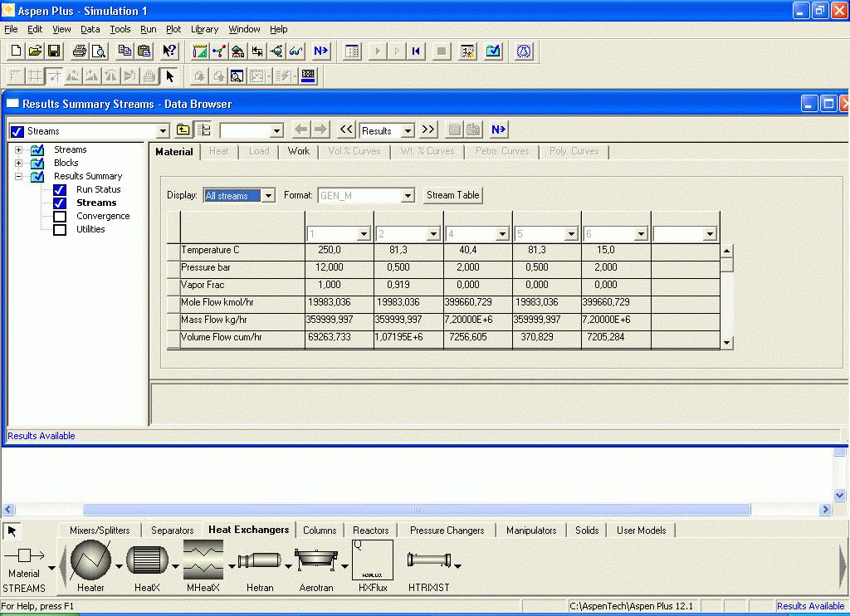This screenshot has width=850, height=616.
Task: Go up one folder level in the Data Browser
Action: (183, 130)
